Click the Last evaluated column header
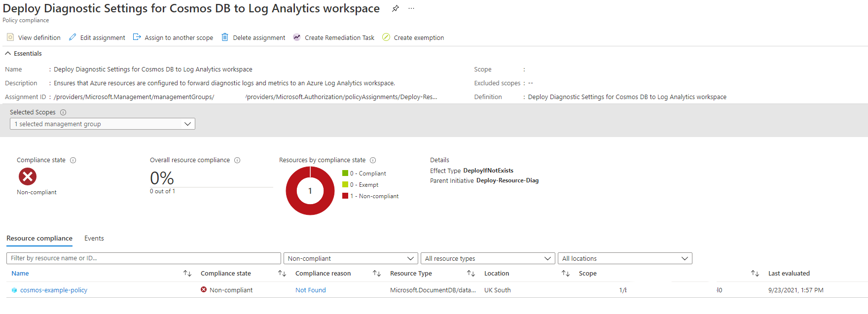The width and height of the screenshot is (868, 314). point(789,274)
